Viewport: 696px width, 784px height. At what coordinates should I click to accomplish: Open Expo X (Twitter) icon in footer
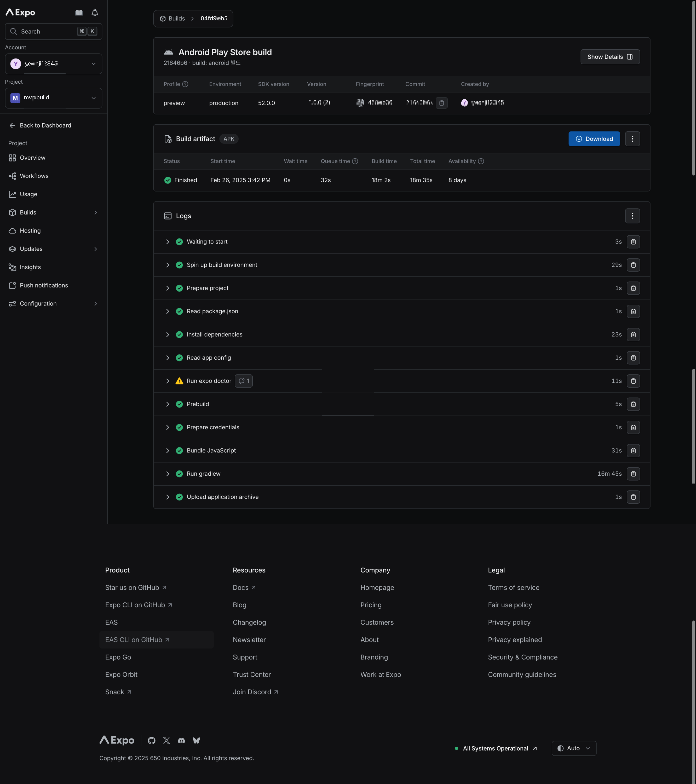pos(166,740)
